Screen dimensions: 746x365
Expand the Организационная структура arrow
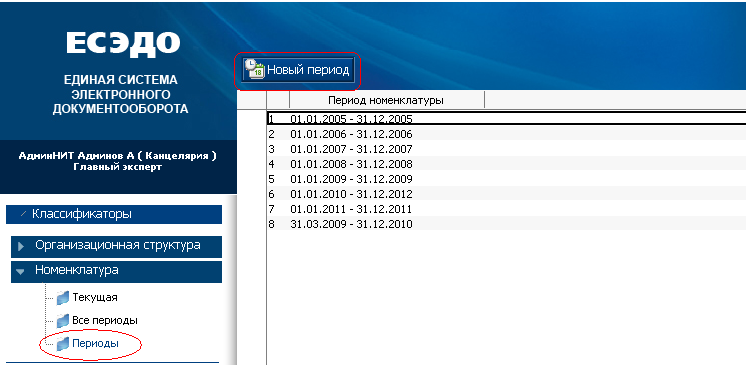coord(20,247)
